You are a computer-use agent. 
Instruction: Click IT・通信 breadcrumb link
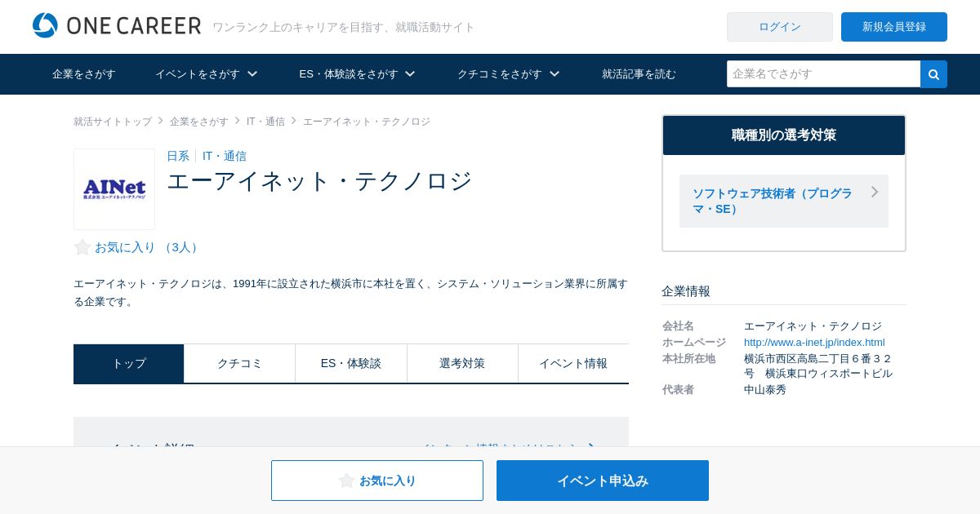(265, 122)
